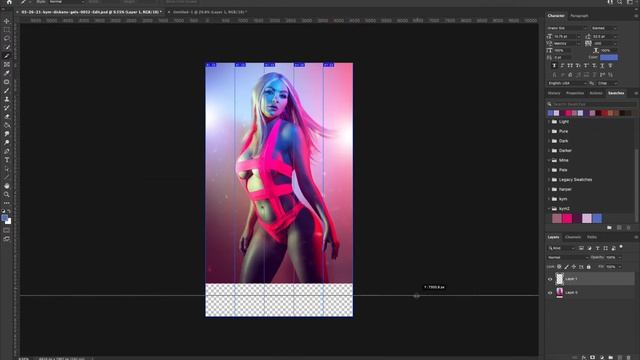Click the foreground color box in toolbar

point(4,218)
